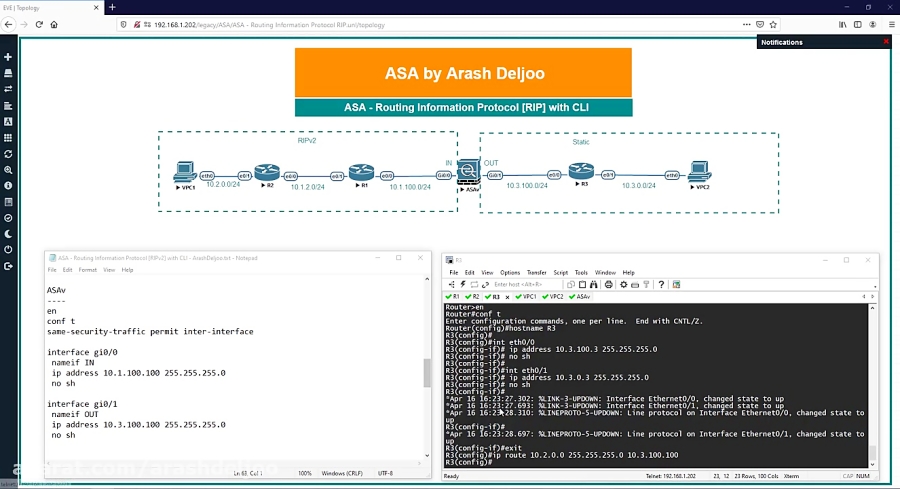Bookmark this page with star icon

[773, 25]
